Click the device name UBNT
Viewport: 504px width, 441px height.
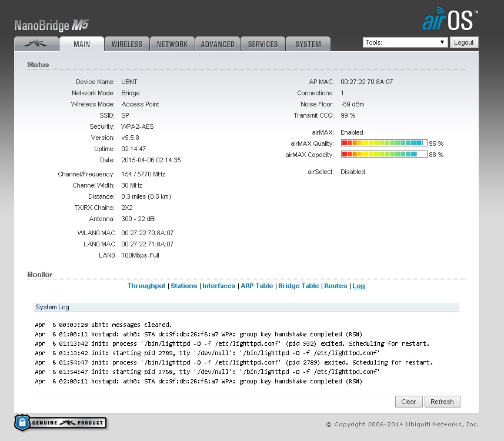129,82
